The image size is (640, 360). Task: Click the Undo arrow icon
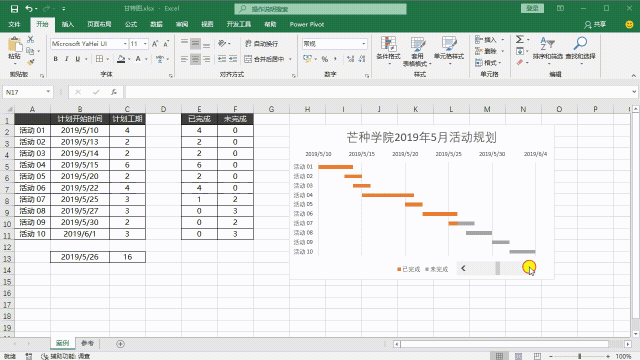[29, 9]
